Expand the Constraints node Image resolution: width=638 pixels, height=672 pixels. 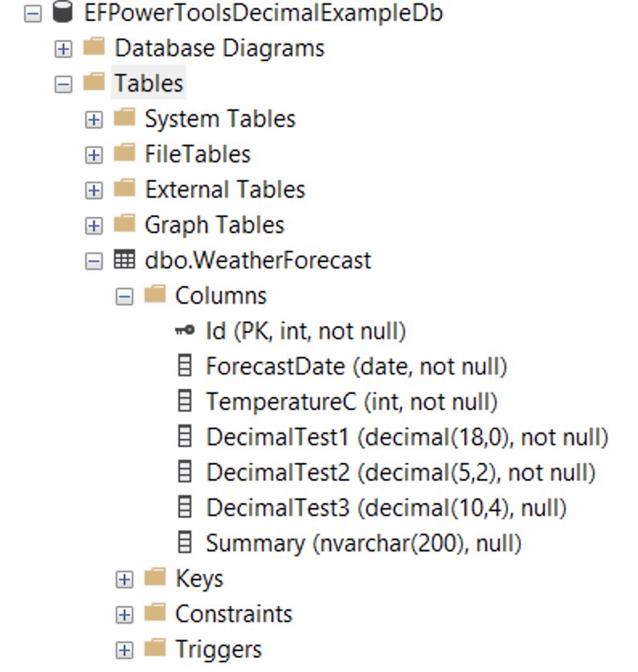[124, 613]
